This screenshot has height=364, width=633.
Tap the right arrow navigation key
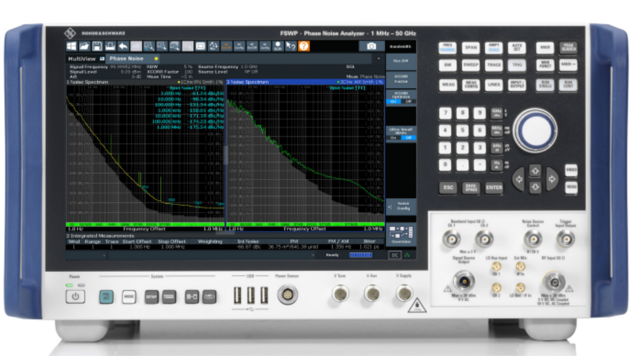point(551,179)
